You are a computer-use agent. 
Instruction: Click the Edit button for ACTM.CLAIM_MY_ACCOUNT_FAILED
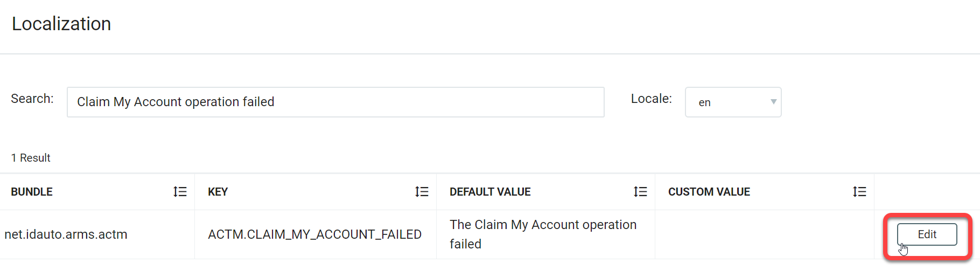[927, 234]
